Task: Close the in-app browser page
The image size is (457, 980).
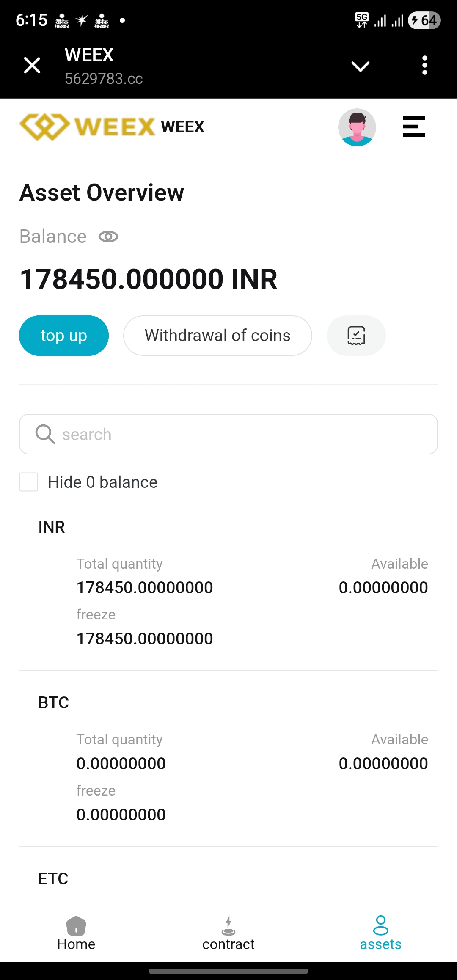Action: tap(32, 66)
